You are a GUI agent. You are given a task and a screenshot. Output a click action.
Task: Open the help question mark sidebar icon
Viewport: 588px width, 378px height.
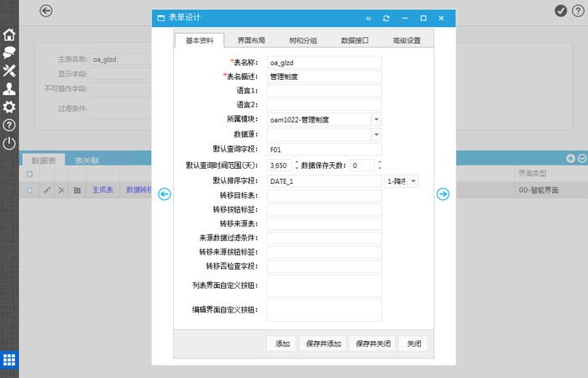[x=9, y=125]
